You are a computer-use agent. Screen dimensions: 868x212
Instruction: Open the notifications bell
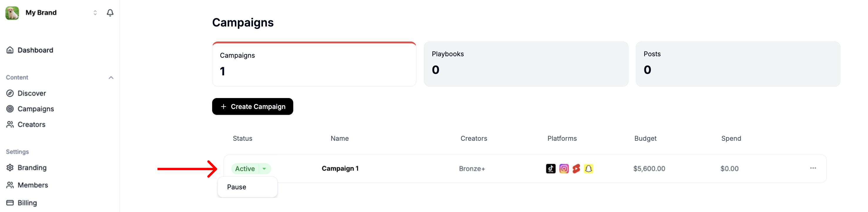[x=110, y=12]
